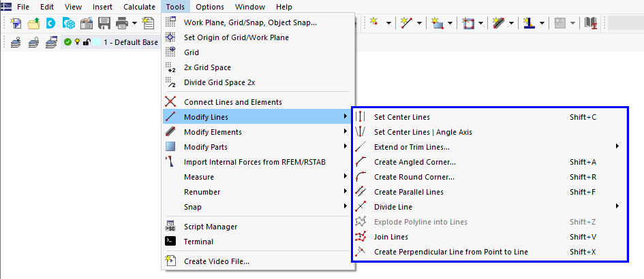Screen dimensions: 644x279
Task: Toggle the layer lock icon
Action: (87, 42)
